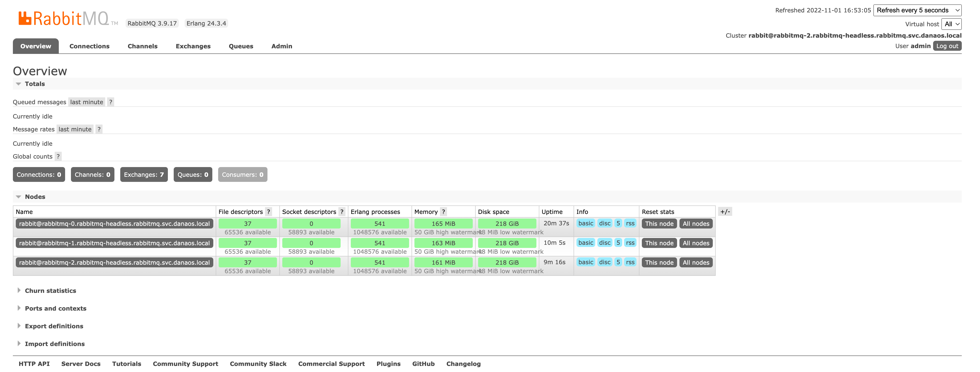The width and height of the screenshot is (980, 372).
Task: Expand Churn statistics section
Action: coord(50,291)
